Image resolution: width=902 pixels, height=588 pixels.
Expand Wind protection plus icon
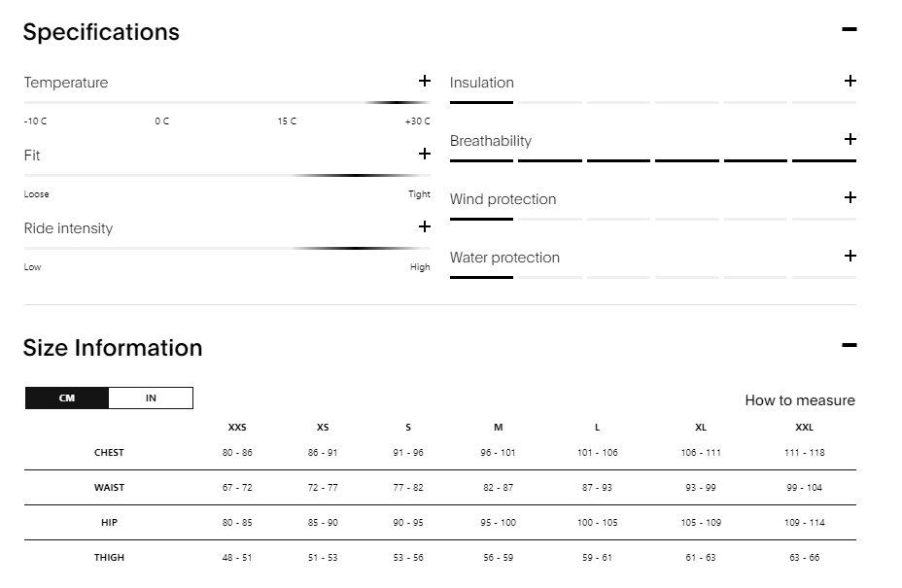click(850, 197)
